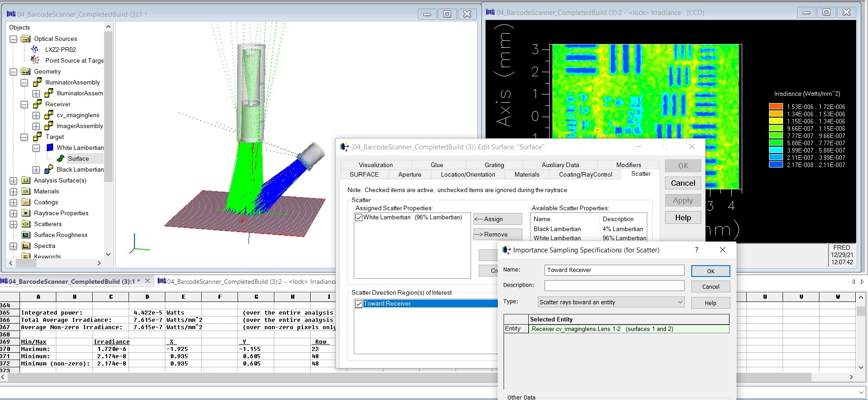Click the Remove scatter property button
Viewport: 868px width, 400px height.
[497, 234]
